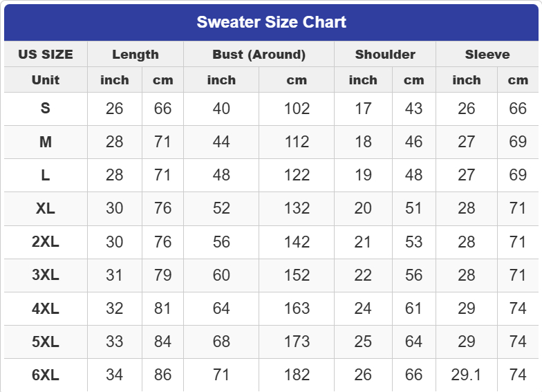Select the 6XL size row label
Image resolution: width=542 pixels, height=392 pixels.
point(46,375)
